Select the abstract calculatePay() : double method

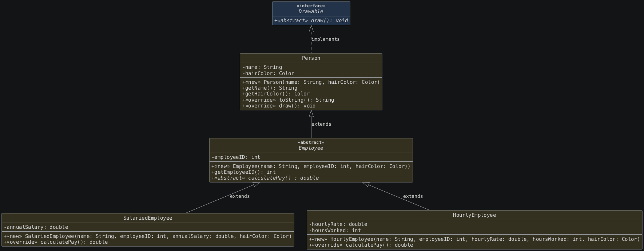[x=265, y=178]
